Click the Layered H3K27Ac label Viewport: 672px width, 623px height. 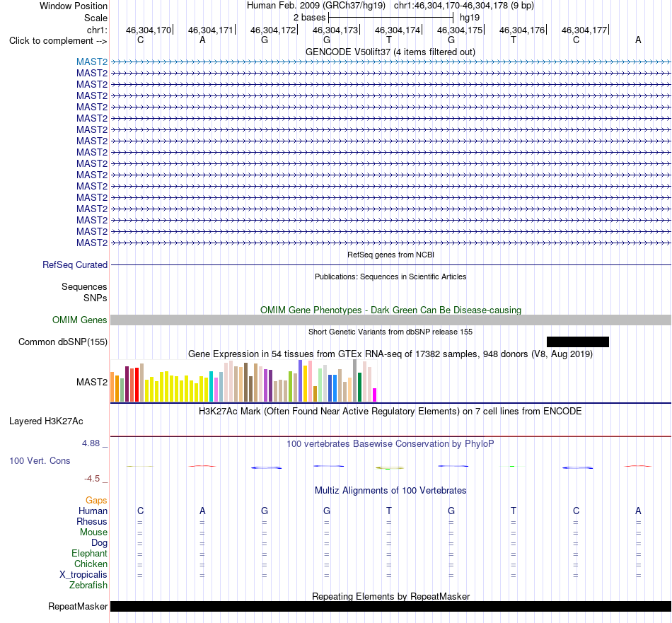46,421
